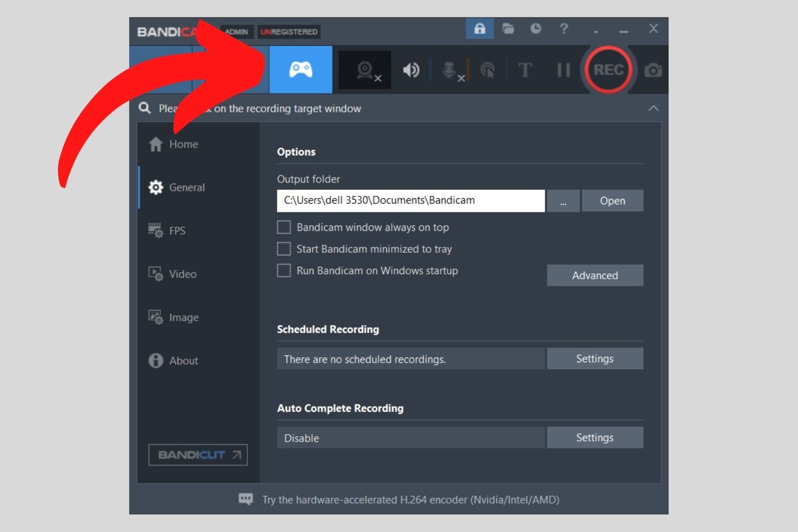Open help via the question mark icon

[x=564, y=29]
